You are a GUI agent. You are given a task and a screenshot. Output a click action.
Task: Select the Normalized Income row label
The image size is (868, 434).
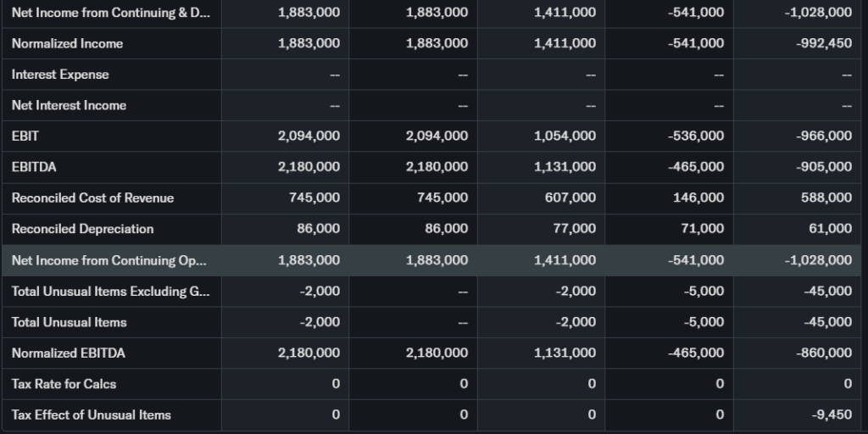click(67, 43)
